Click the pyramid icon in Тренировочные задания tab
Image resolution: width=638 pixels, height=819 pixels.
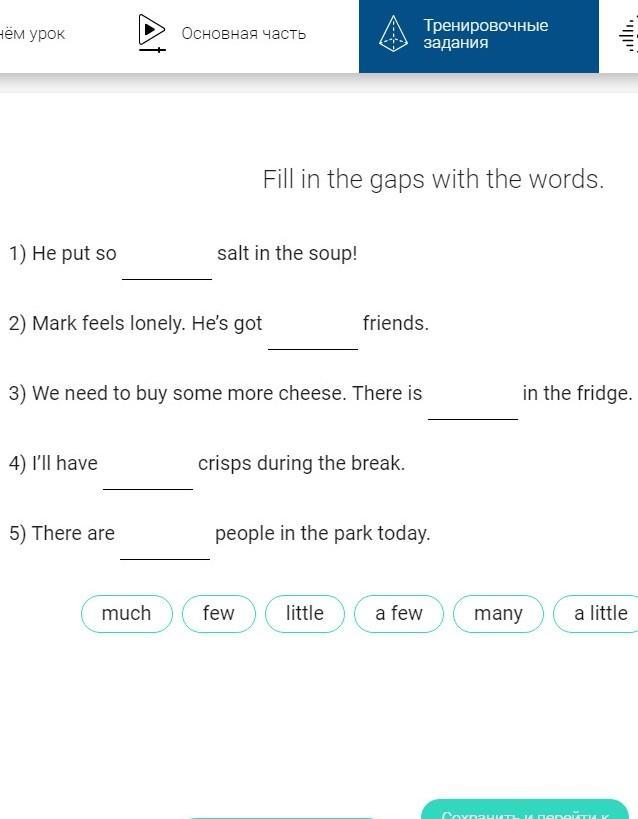tap(393, 33)
